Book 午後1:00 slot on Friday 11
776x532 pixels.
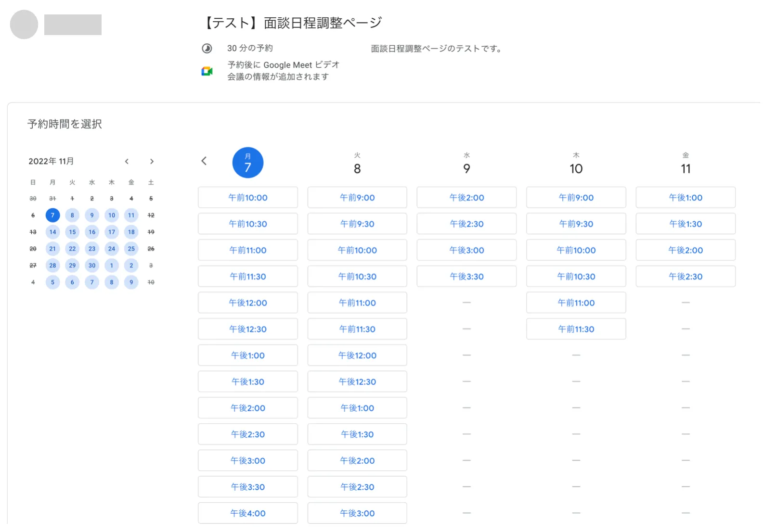(685, 198)
